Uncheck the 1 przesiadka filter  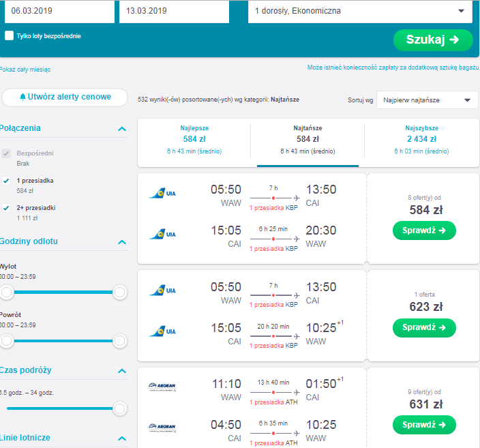pyautogui.click(x=6, y=181)
